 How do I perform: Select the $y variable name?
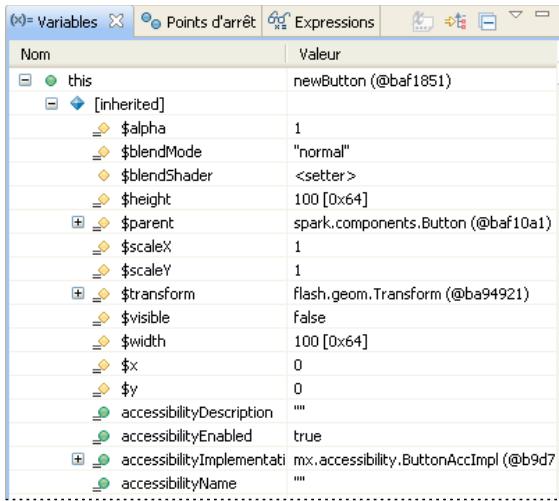coord(129,389)
